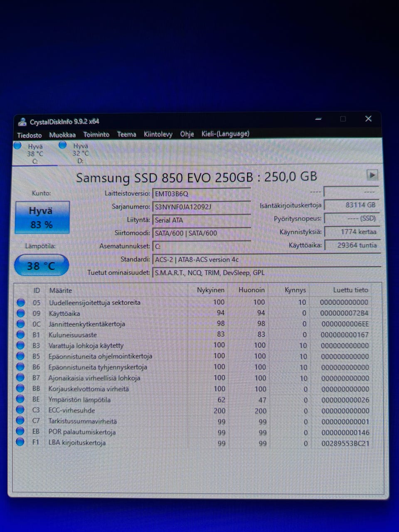Click the status dot for attribute C3
This screenshot has width=399, height=532.
pyautogui.click(x=20, y=410)
